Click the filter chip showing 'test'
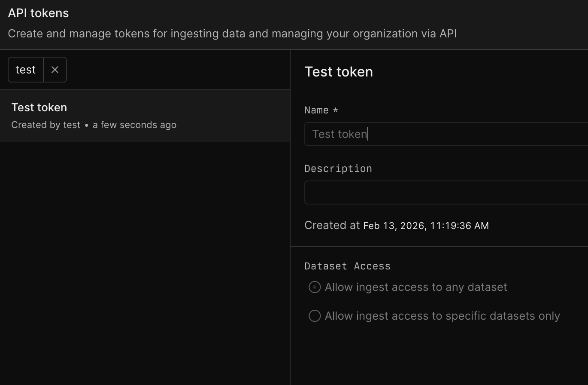 coord(25,69)
